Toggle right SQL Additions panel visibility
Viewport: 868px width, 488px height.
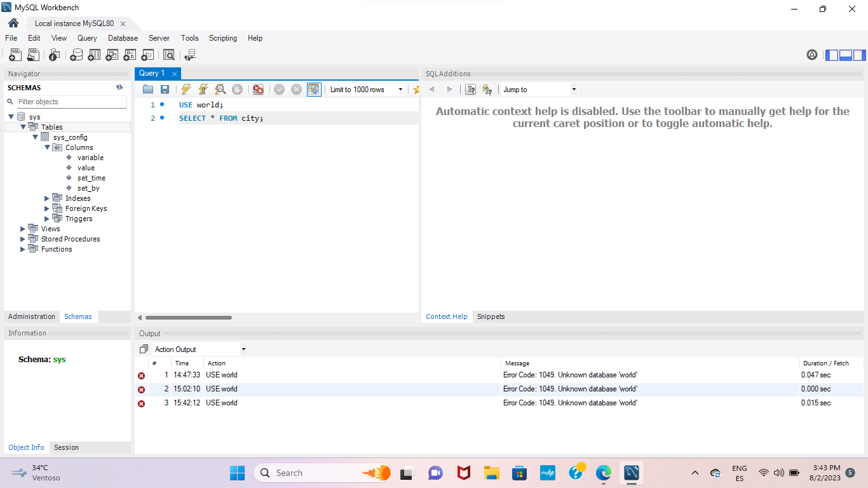click(x=860, y=55)
